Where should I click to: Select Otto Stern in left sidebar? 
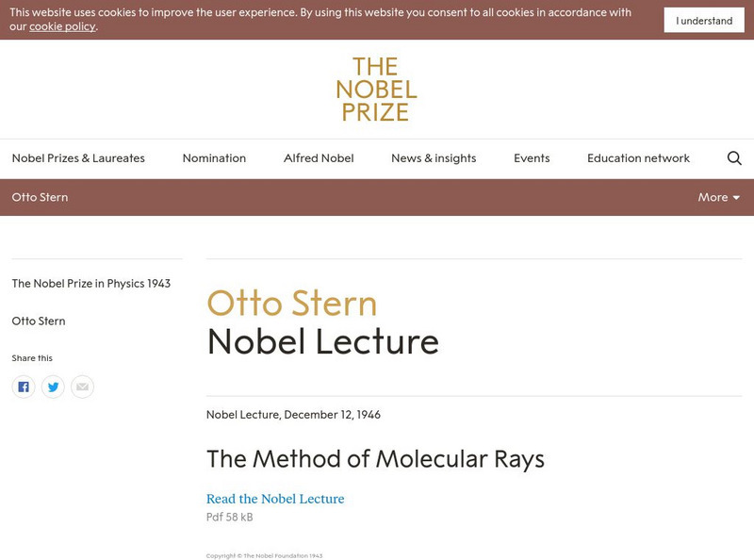pyautogui.click(x=39, y=321)
